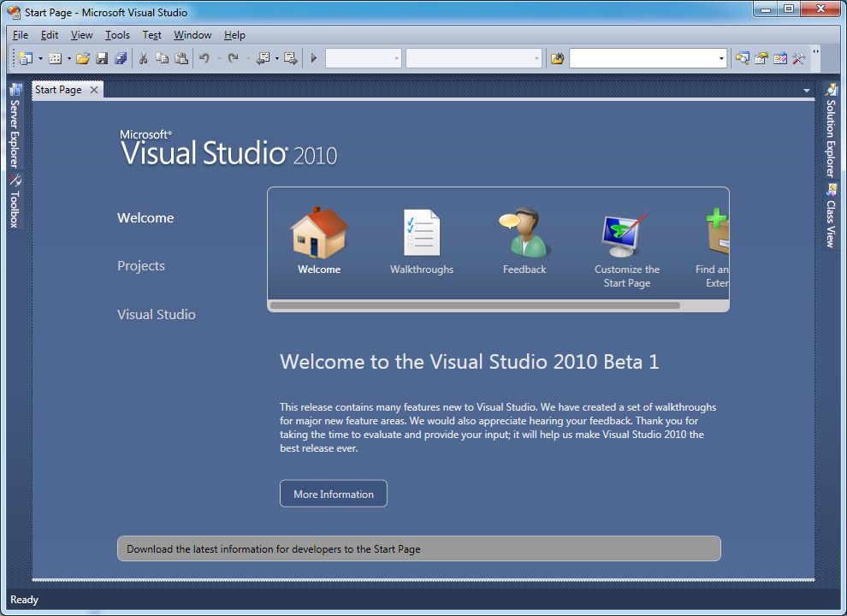Open the View menu
The image size is (847, 616).
click(81, 35)
